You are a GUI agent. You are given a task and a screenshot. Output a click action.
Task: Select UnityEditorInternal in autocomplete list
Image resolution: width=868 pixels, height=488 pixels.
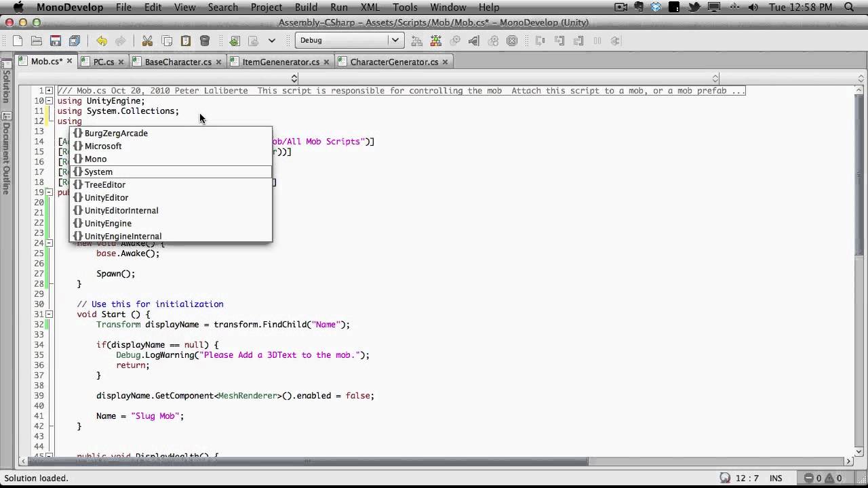coord(171,211)
